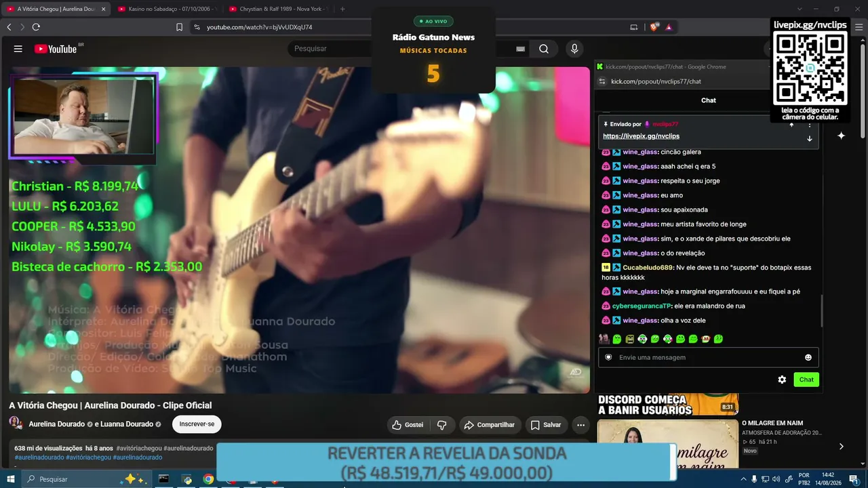Start voice search with the microphone icon

(x=574, y=49)
